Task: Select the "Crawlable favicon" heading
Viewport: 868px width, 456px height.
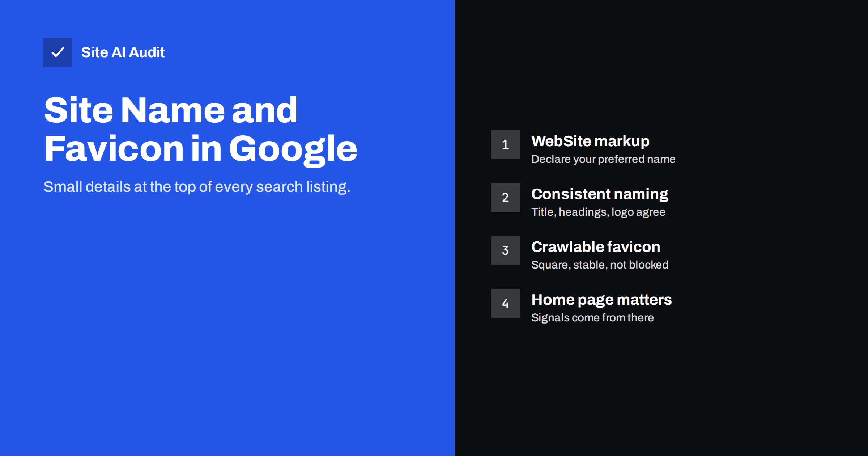Action: tap(596, 247)
